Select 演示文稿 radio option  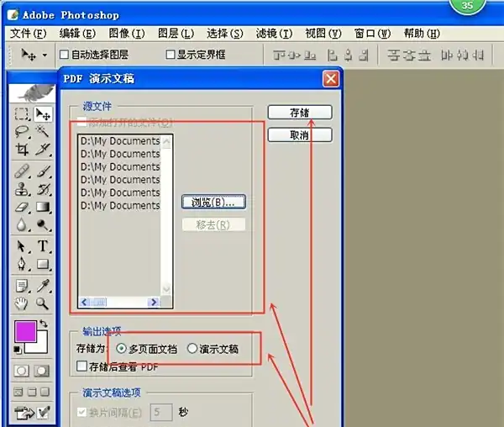tap(192, 348)
